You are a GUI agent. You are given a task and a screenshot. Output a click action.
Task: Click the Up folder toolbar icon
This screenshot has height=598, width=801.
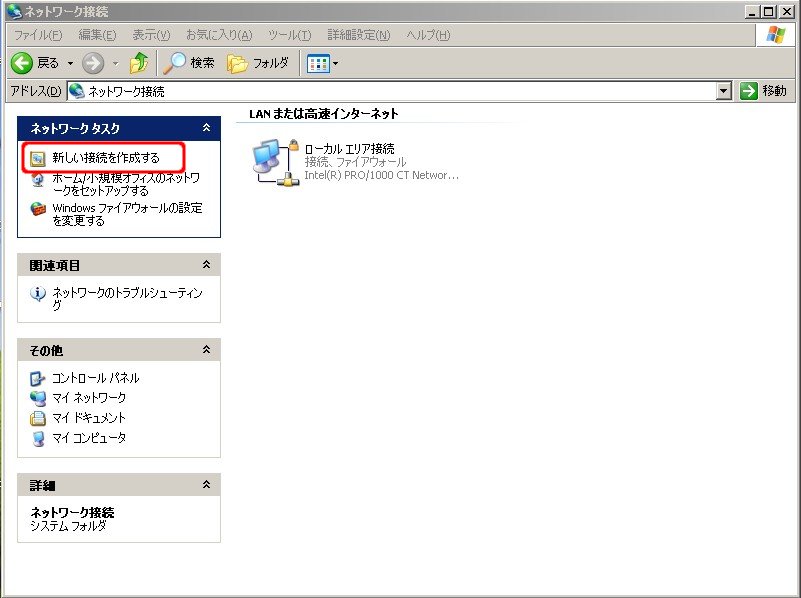[x=139, y=63]
